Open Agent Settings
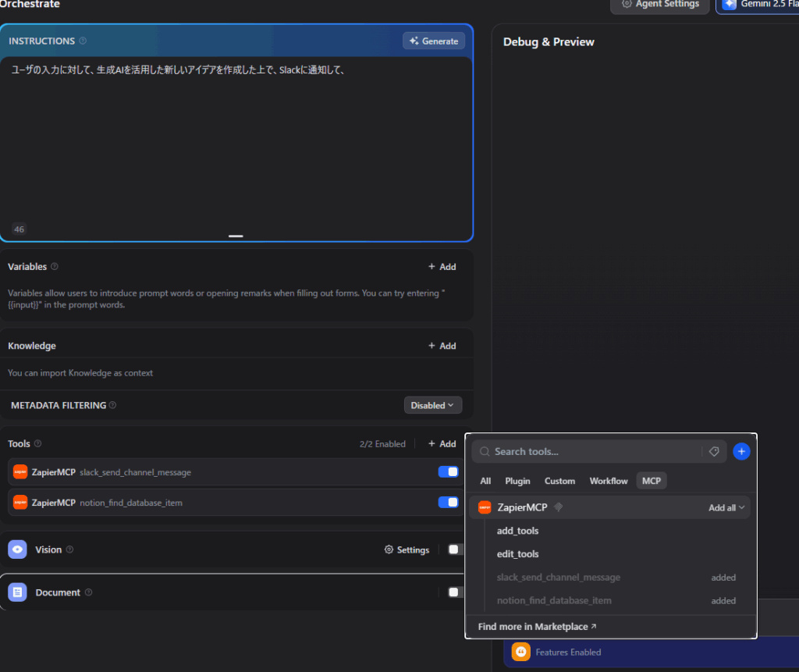Screen dimensions: 799x672 coord(660,5)
